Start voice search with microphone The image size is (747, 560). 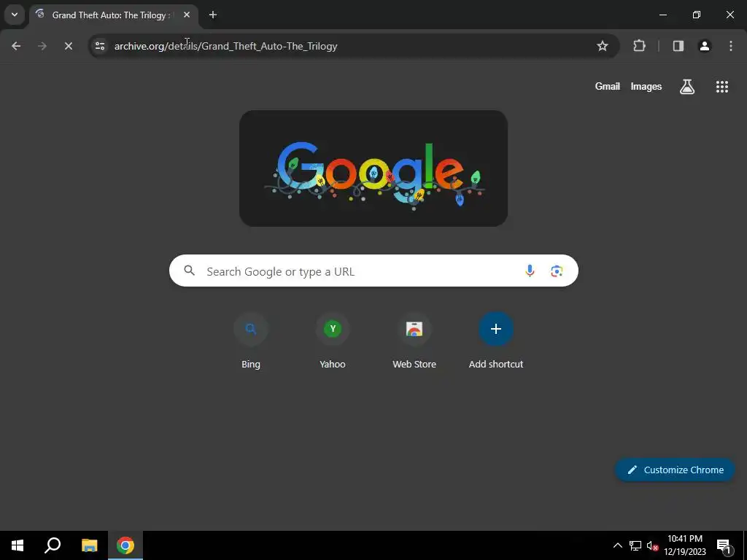[x=530, y=271]
